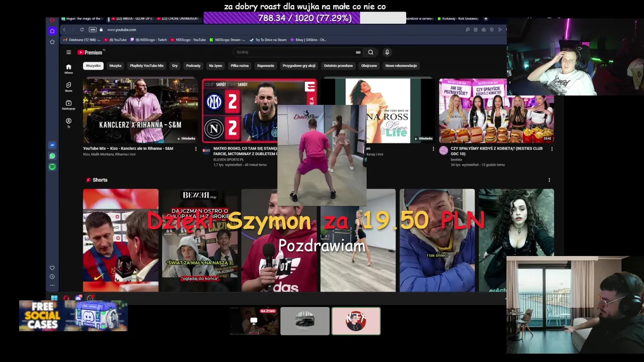Open Kanclerz x Rihanna thumbnail
The image size is (644, 362).
click(140, 111)
